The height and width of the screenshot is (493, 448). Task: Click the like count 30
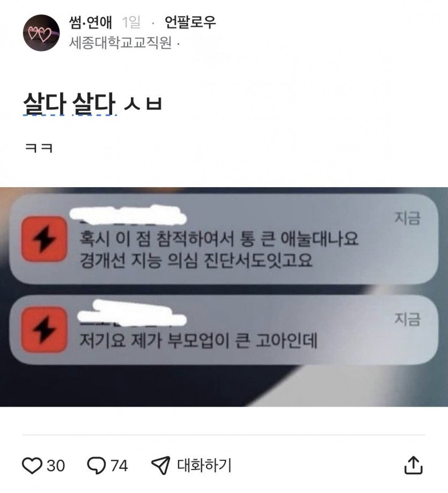(56, 466)
